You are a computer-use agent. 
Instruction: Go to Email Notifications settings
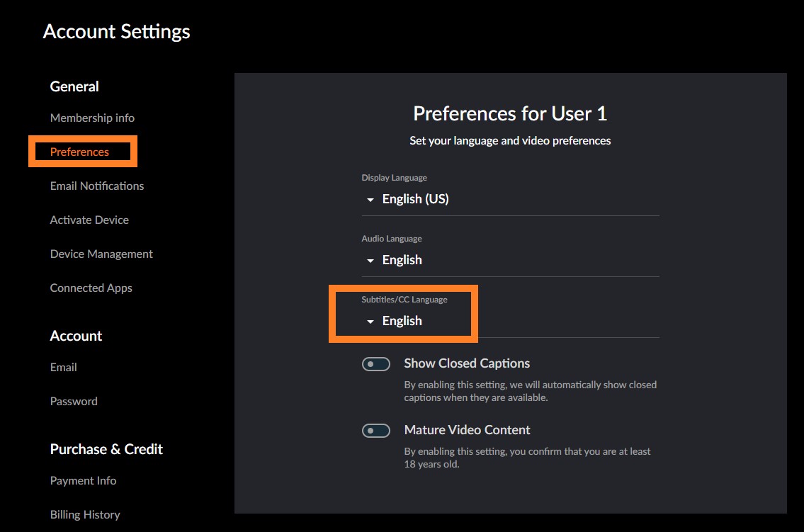[96, 186]
